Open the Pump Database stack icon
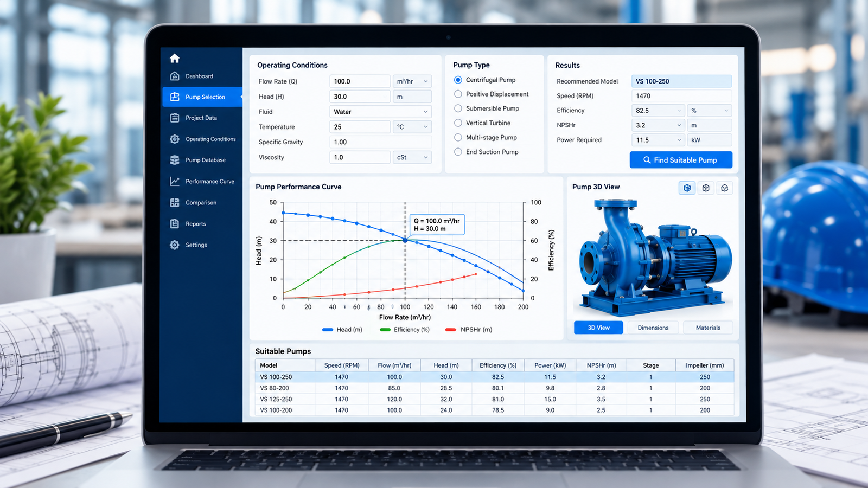The height and width of the screenshot is (488, 868). [175, 160]
